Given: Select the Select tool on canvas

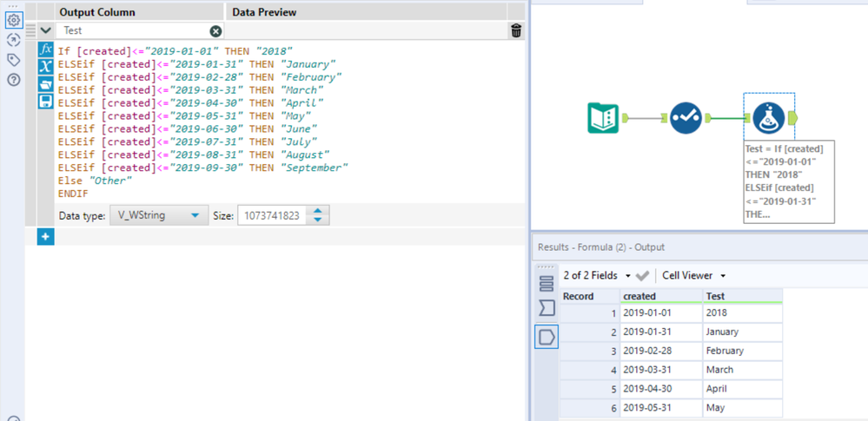Looking at the screenshot, I should [x=686, y=118].
